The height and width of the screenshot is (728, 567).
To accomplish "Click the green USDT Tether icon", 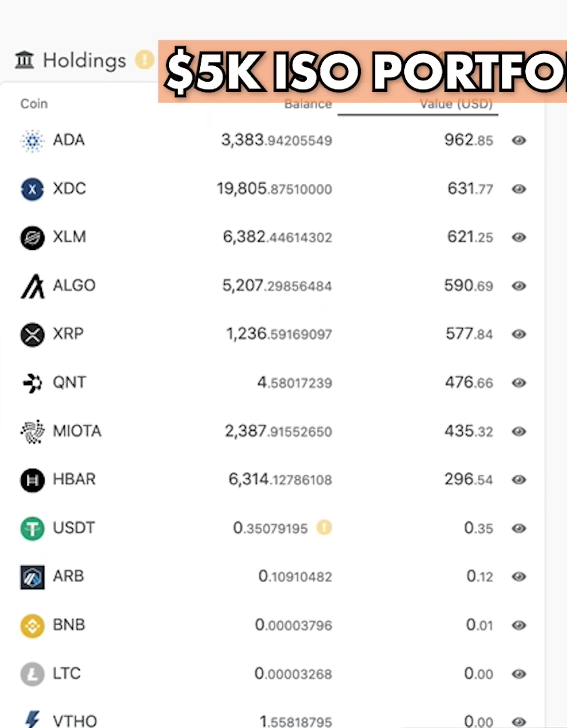I will pos(32,529).
